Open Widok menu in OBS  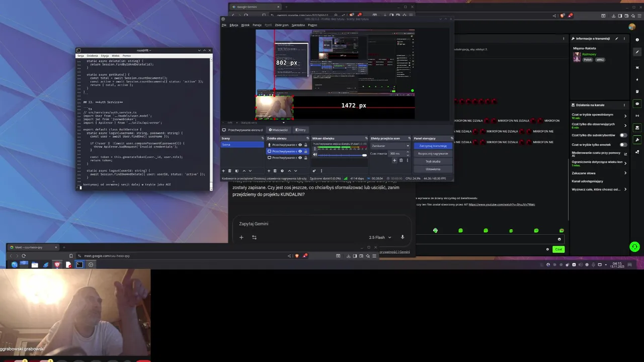tap(245, 25)
